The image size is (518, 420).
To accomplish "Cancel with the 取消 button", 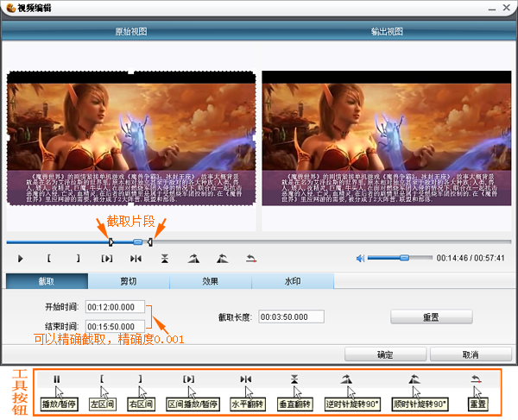I will pyautogui.click(x=471, y=354).
